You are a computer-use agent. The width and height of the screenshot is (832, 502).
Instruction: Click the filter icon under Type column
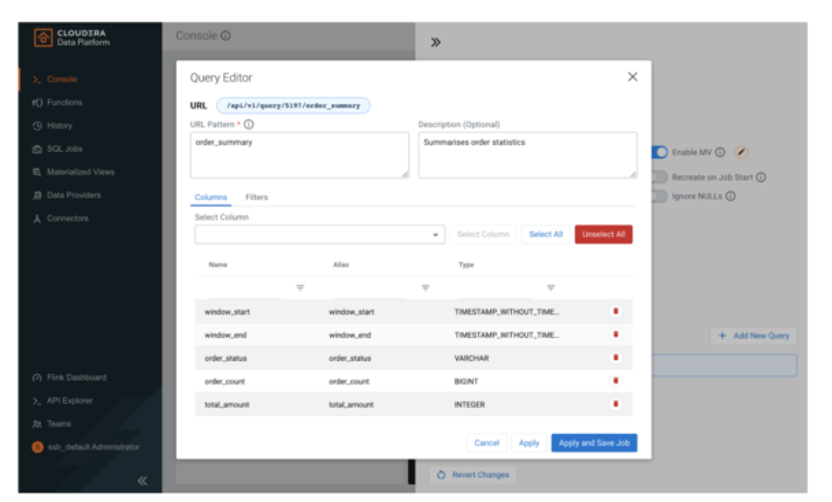550,288
